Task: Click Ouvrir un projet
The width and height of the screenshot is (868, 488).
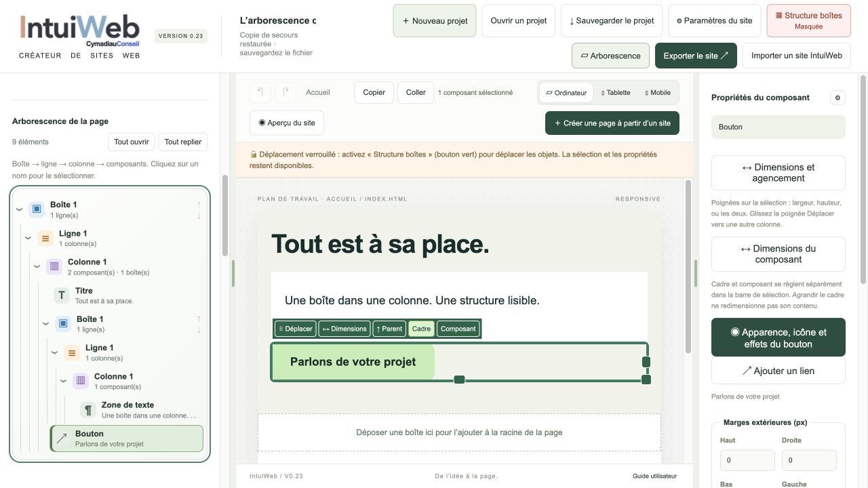Action: [x=519, y=20]
